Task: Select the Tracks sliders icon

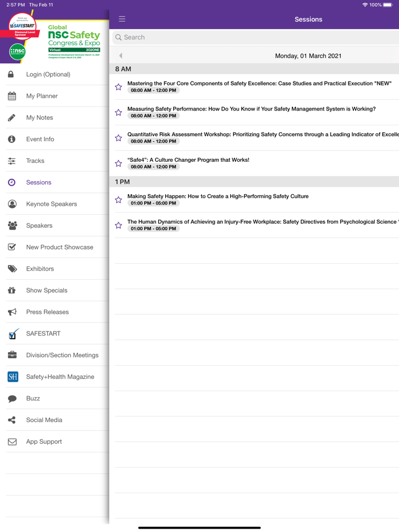Action: coord(12,161)
